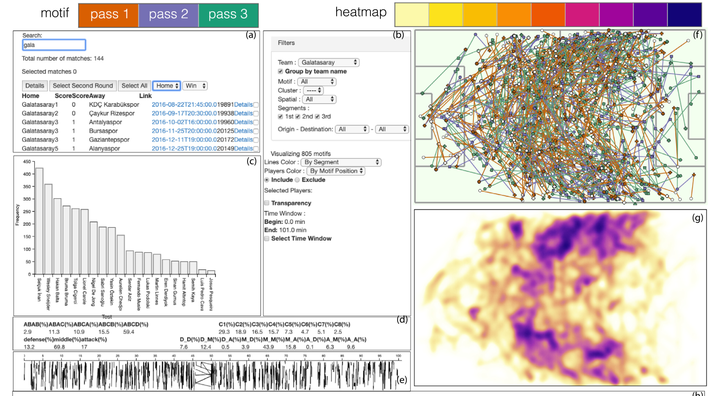Open the Team dropdown showing Galatasaray

tap(328, 62)
